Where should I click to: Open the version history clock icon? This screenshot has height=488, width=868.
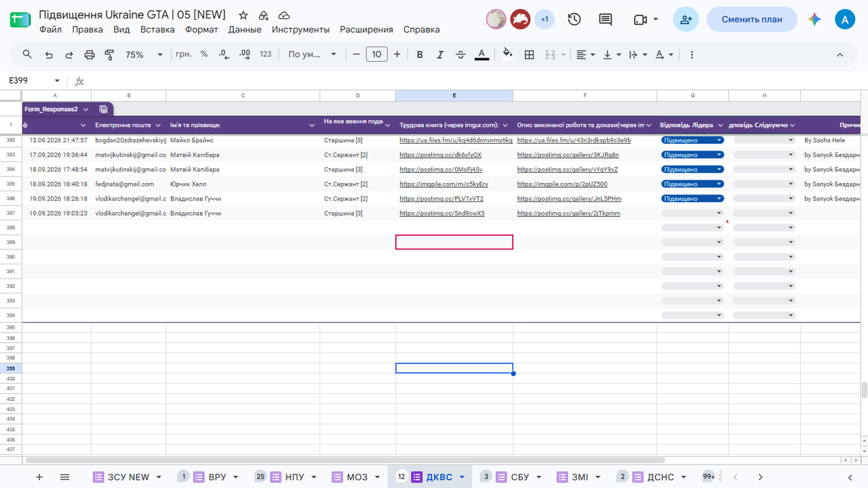[574, 20]
